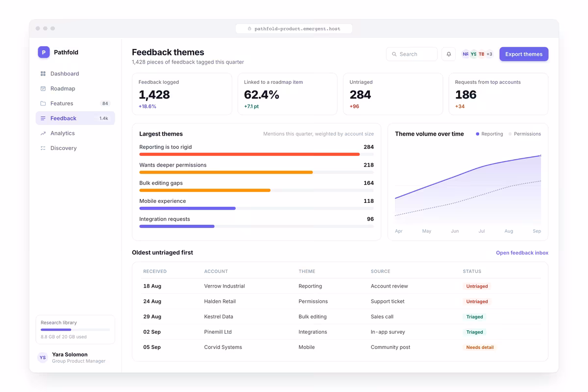Screen dimensions: 588x392
Task: Open the Features section
Action: (75, 103)
